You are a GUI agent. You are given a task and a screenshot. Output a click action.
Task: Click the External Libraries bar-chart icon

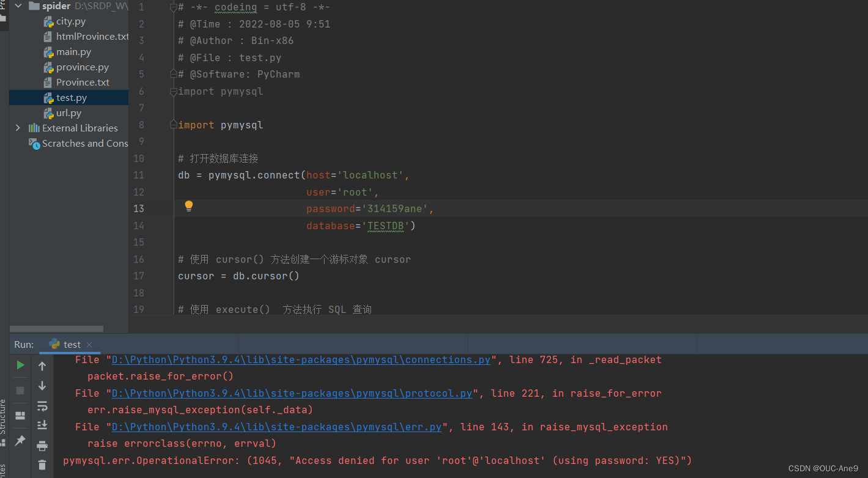pos(34,128)
